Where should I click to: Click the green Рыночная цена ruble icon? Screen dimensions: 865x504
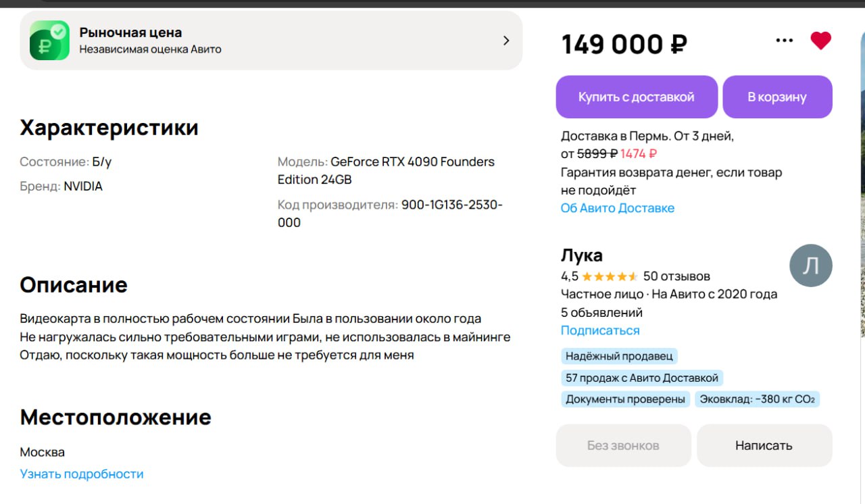click(x=49, y=41)
